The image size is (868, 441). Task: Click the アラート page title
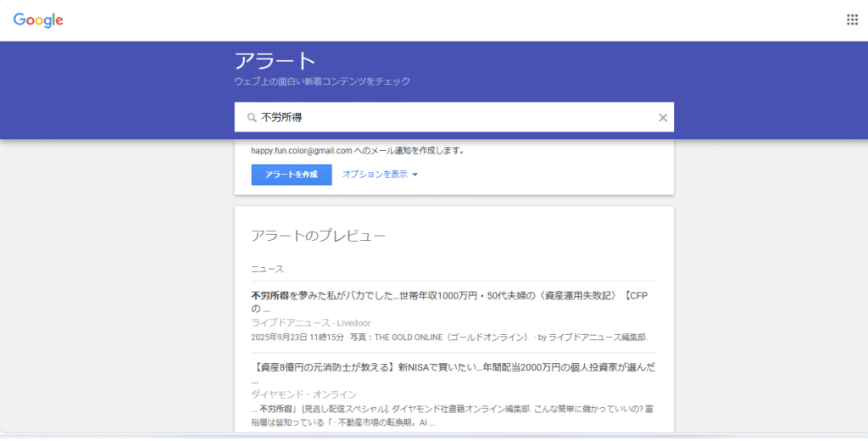[x=275, y=61]
